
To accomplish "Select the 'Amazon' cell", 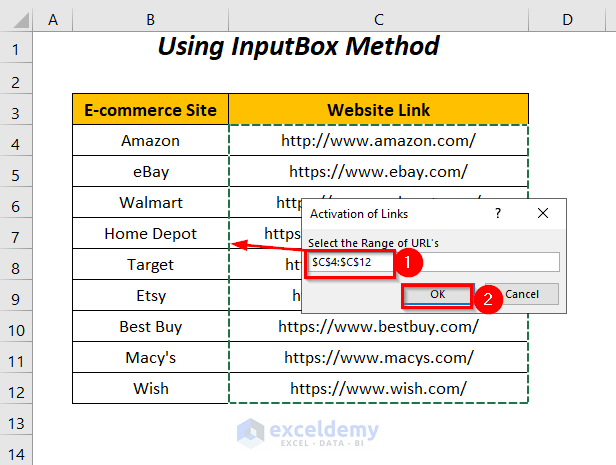I will click(150, 140).
